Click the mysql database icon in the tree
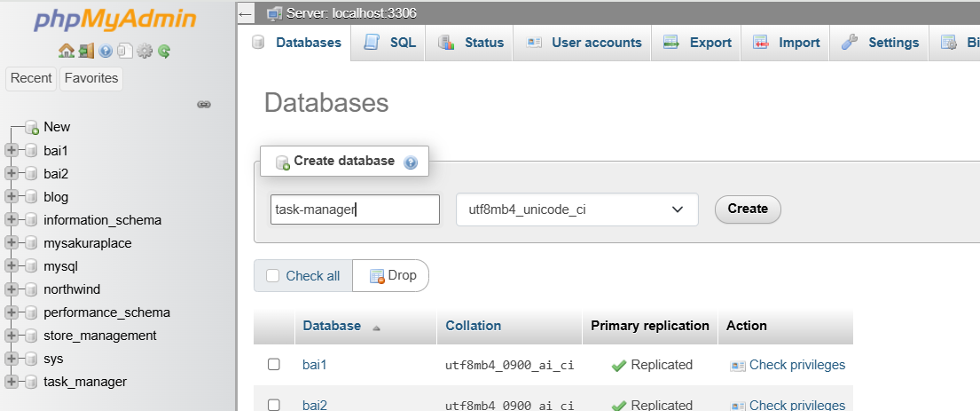Viewport: 980px width, 411px height. tap(31, 266)
